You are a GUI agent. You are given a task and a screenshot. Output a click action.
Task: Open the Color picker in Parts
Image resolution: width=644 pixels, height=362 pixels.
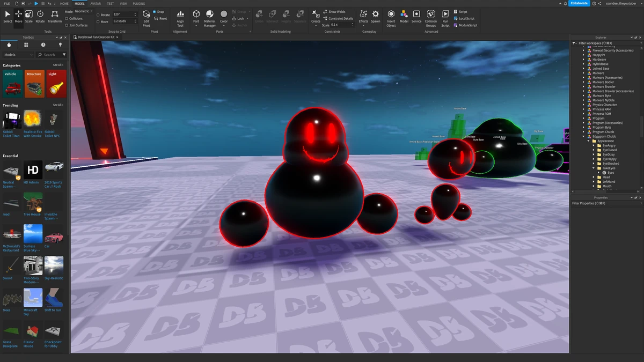(224, 16)
